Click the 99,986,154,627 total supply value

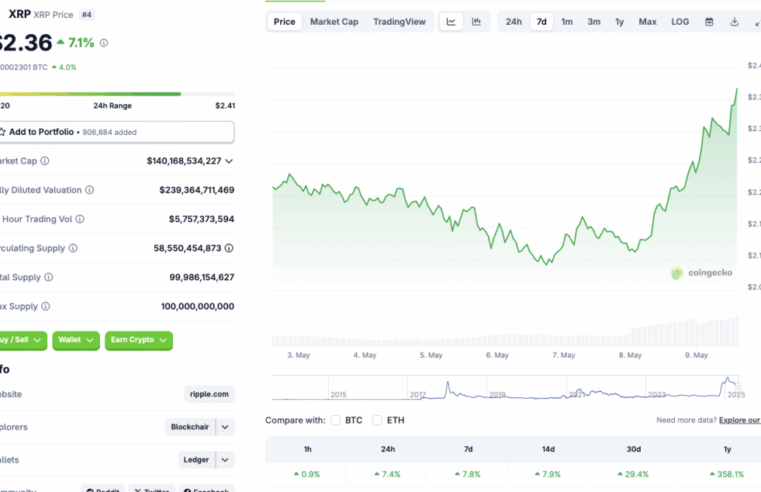[x=202, y=277]
